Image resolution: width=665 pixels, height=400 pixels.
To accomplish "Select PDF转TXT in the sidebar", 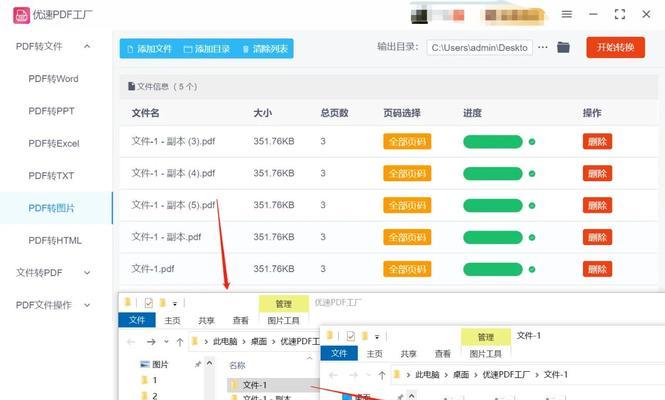I will tap(51, 176).
